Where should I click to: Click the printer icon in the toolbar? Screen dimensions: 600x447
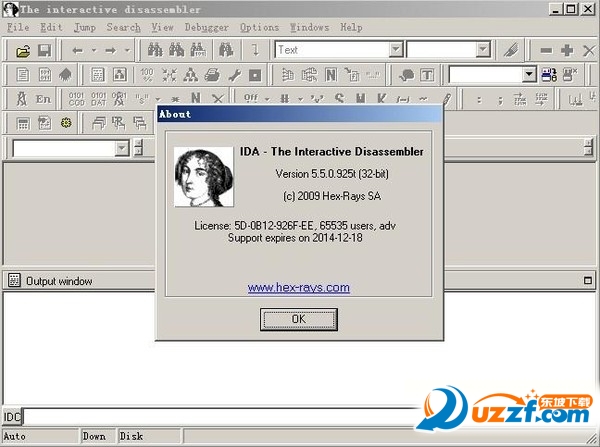click(x=212, y=75)
